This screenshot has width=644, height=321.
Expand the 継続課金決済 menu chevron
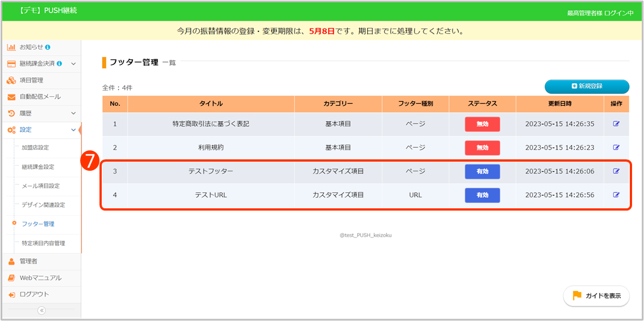tap(73, 64)
